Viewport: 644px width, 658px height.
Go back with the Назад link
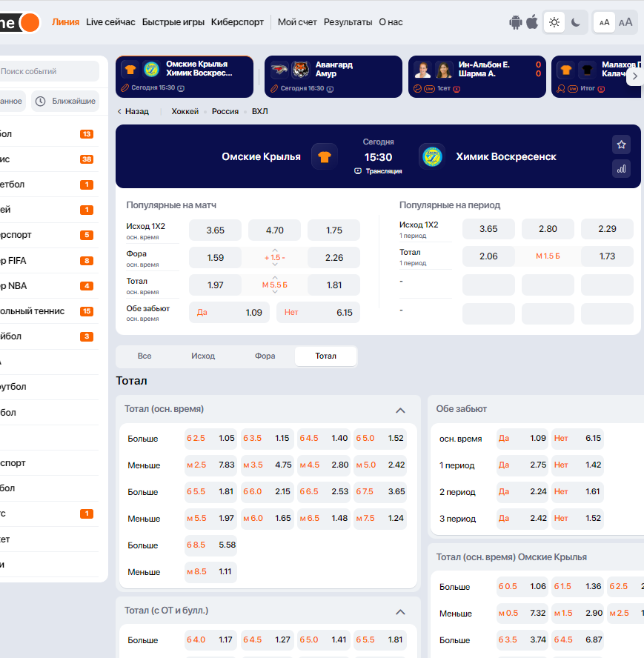coord(133,111)
